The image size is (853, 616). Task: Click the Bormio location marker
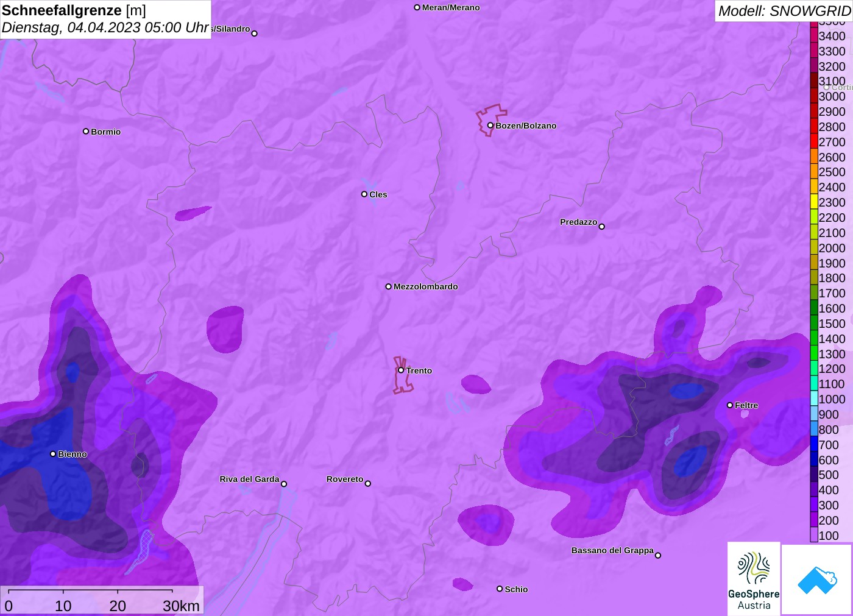click(x=86, y=131)
